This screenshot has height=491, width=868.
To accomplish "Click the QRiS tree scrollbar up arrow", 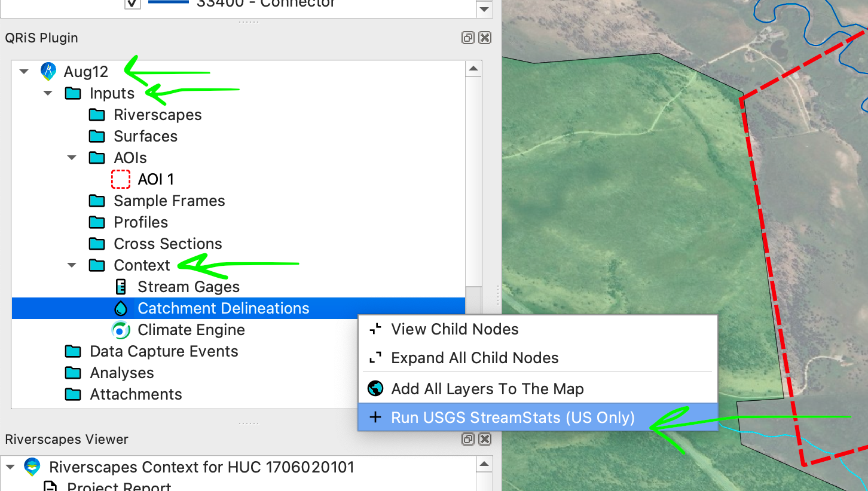I will coord(473,68).
